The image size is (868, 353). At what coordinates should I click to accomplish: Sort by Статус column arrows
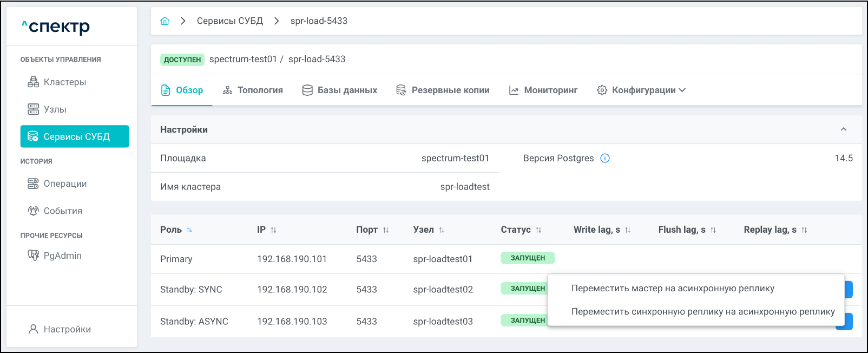[x=538, y=230]
